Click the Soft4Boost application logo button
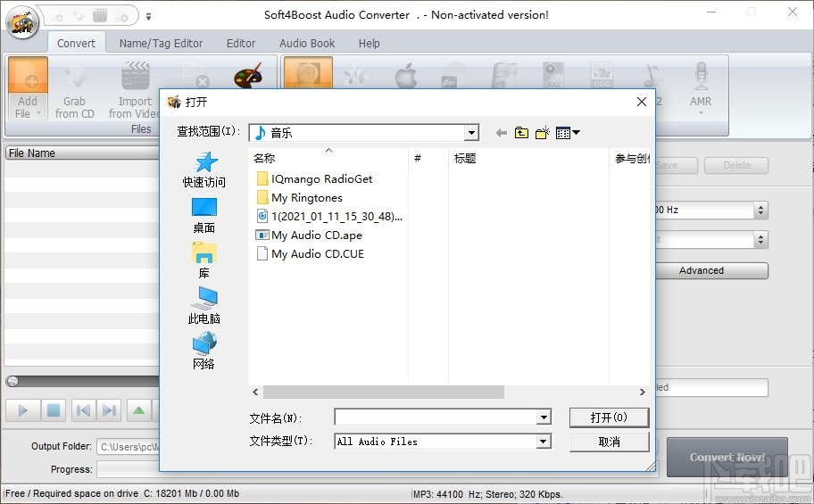The height and width of the screenshot is (504, 814). click(22, 21)
